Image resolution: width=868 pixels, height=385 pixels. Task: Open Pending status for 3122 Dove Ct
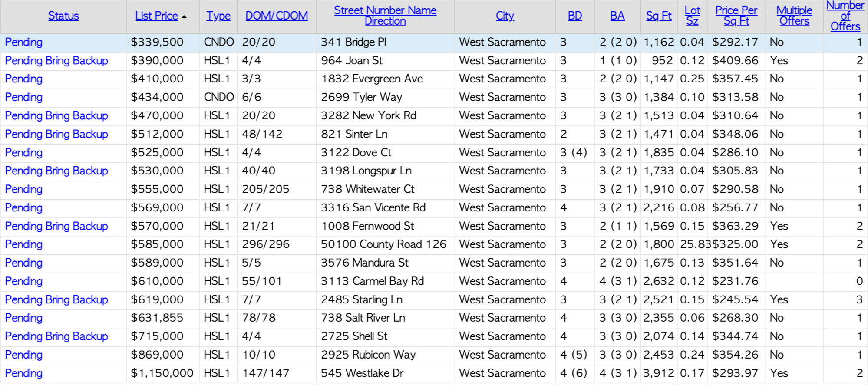click(x=24, y=152)
